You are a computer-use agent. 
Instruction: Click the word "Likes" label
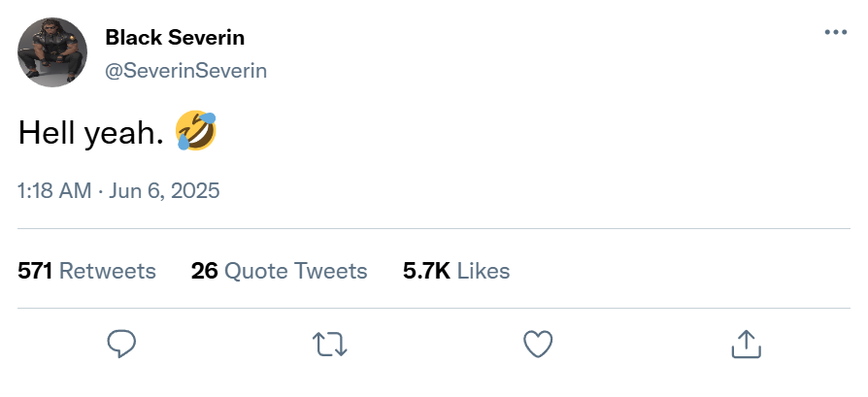[484, 271]
